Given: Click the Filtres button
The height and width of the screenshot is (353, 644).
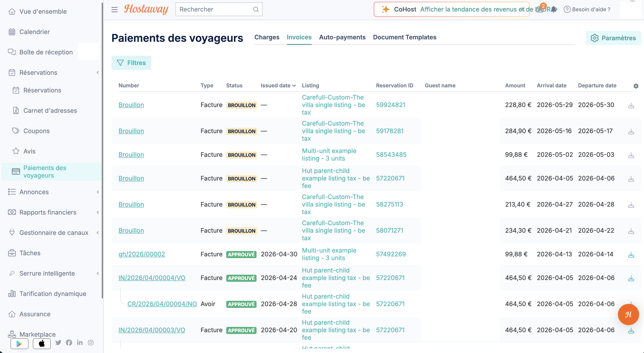Looking at the screenshot, I should pyautogui.click(x=131, y=63).
